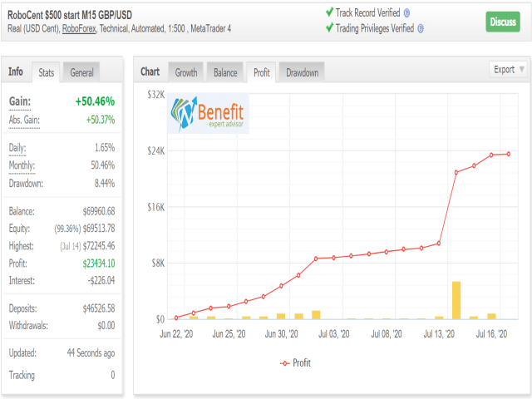Select the Stats info tab
Viewport: 532px width, 399px height.
[47, 72]
